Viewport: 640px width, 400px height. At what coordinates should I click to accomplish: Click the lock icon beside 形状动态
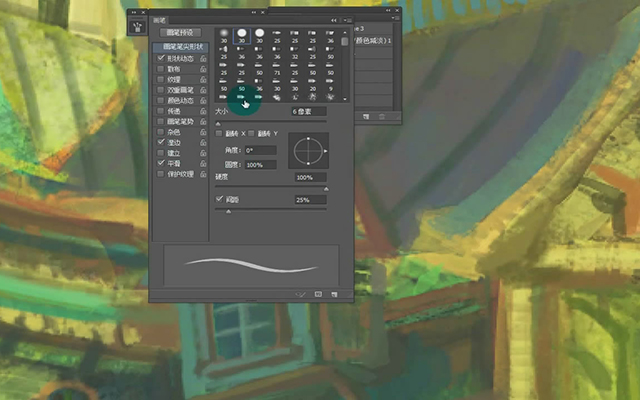point(203,58)
